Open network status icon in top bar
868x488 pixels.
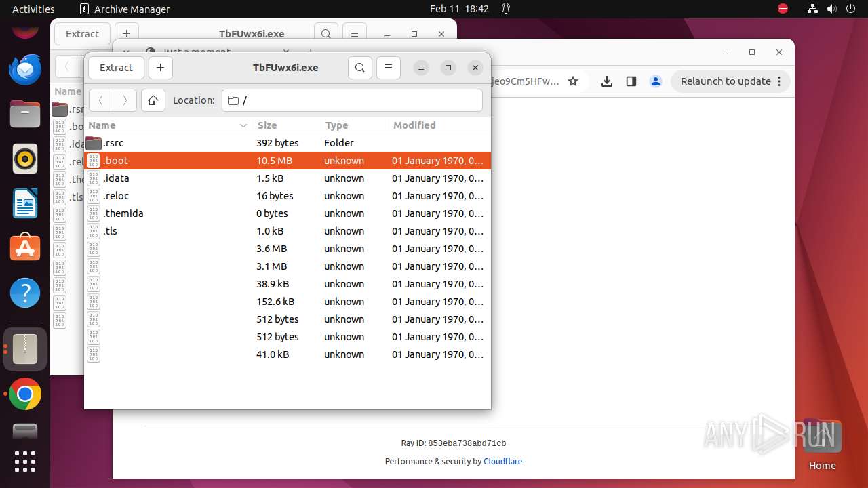pos(813,9)
